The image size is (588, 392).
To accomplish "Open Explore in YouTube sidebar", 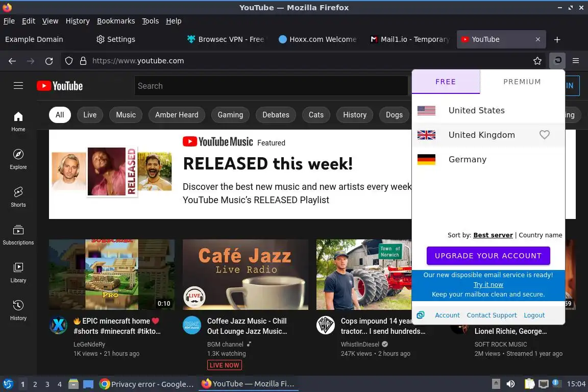I will point(18,159).
